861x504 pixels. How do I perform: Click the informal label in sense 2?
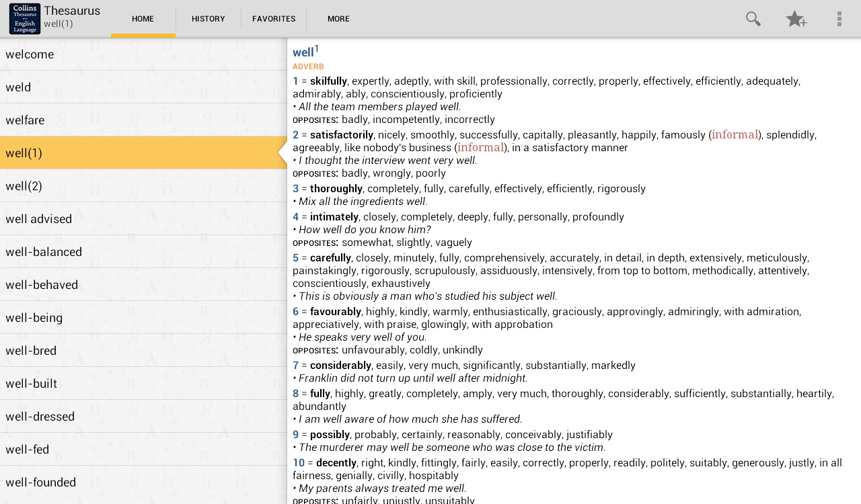point(734,134)
